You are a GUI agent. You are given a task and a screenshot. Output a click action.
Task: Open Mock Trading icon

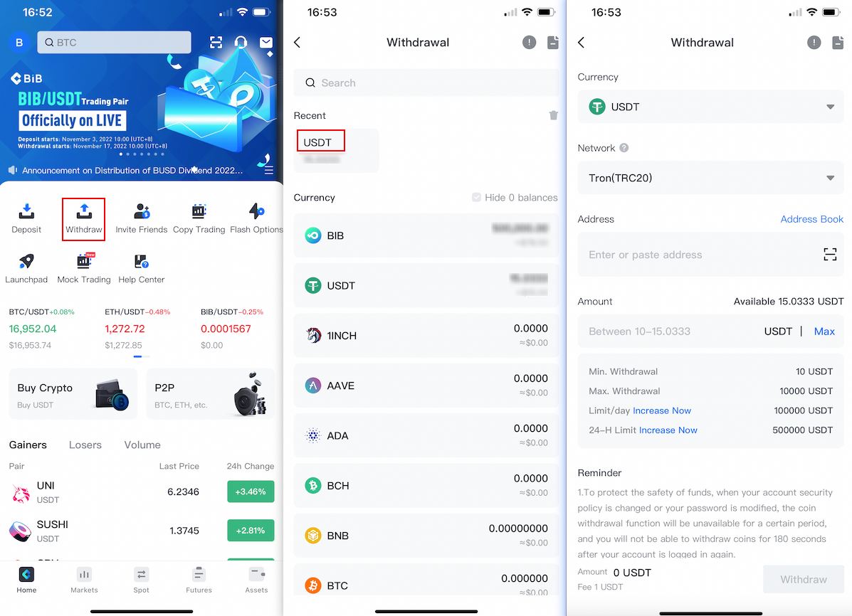(84, 261)
